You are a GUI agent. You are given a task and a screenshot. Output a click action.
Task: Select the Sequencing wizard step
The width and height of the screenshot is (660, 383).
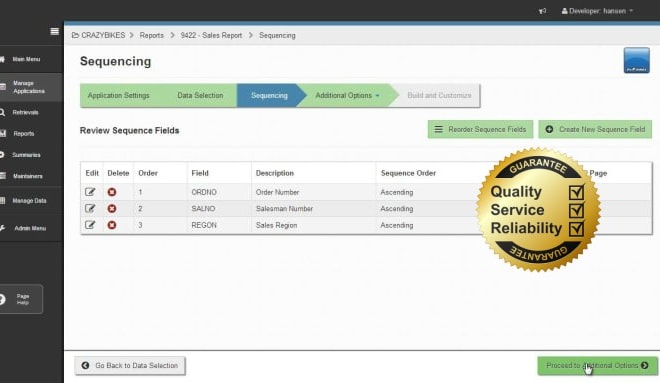[x=269, y=96]
